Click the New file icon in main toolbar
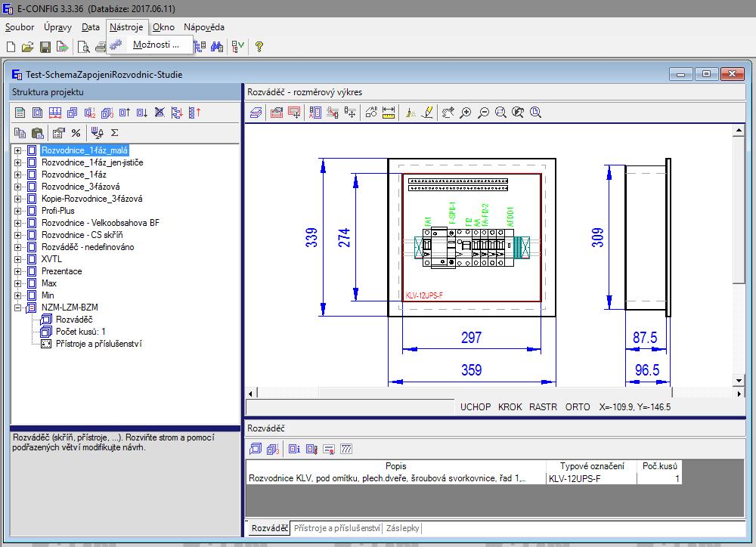 coord(11,47)
